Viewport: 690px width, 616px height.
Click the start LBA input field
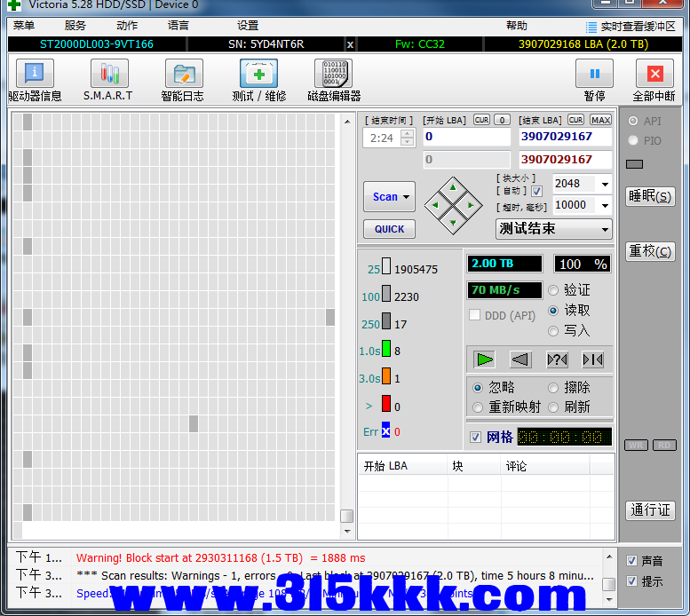point(466,137)
